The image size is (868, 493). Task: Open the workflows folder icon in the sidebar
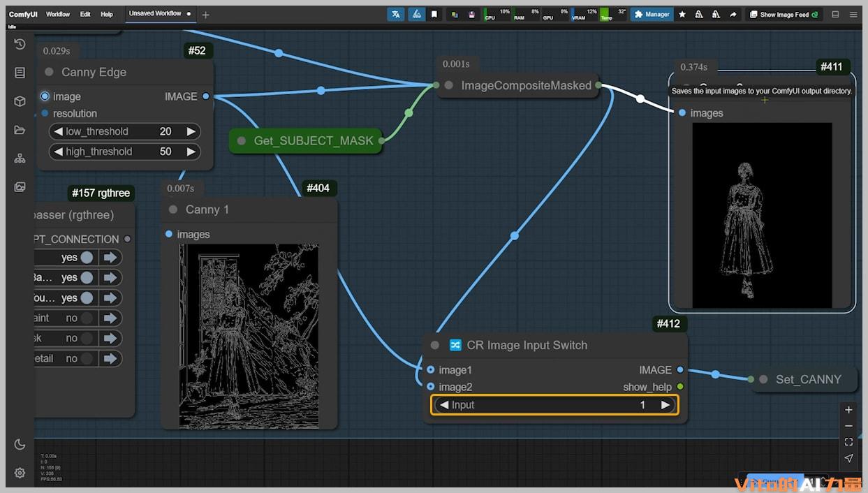pyautogui.click(x=20, y=130)
